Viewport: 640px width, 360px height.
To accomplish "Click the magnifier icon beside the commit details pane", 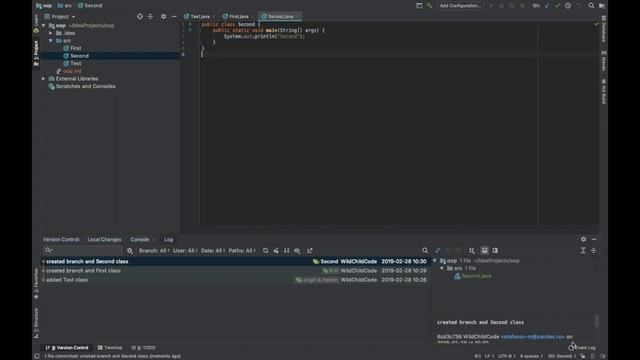I will [x=425, y=251].
